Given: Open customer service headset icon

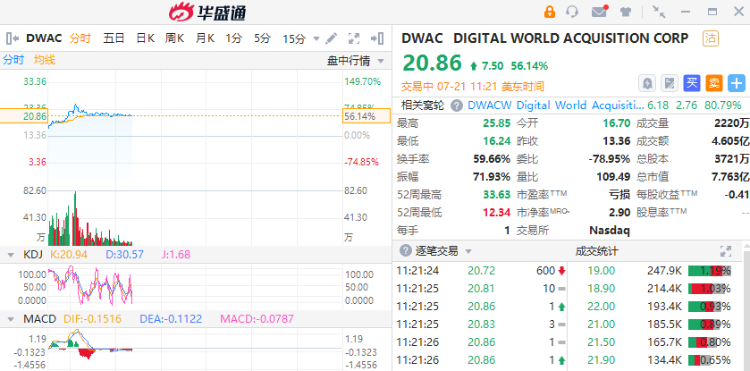Looking at the screenshot, I should click(572, 12).
